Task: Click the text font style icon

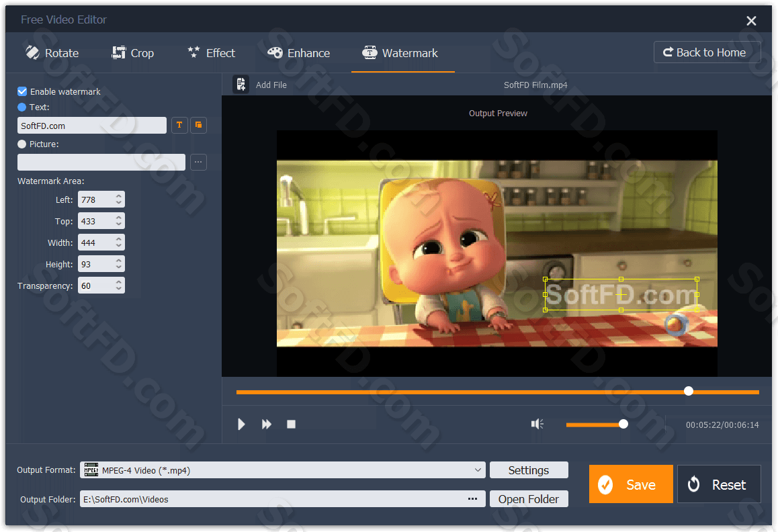Action: click(179, 125)
